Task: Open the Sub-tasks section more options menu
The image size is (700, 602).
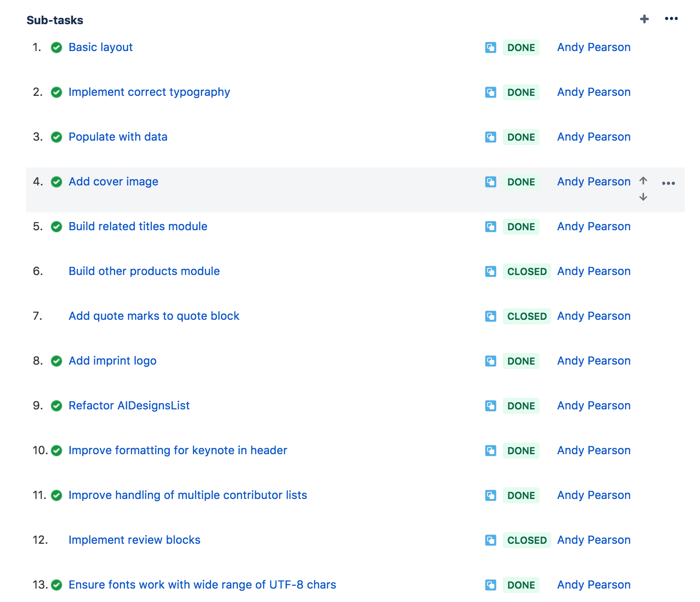Action: tap(671, 19)
